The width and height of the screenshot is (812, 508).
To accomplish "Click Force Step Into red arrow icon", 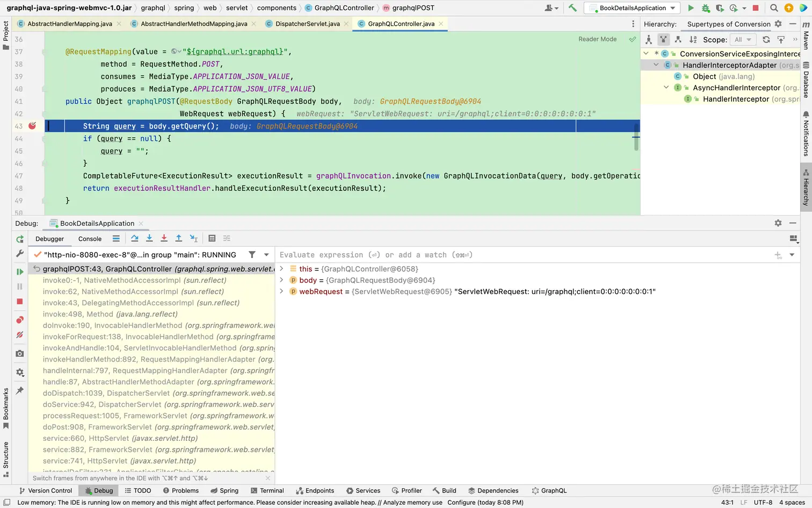I will [164, 238].
